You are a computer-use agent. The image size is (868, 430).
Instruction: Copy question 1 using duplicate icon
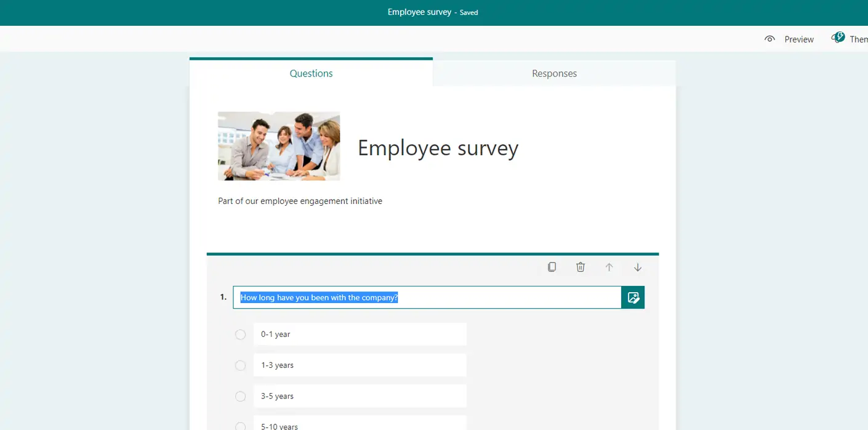point(552,267)
